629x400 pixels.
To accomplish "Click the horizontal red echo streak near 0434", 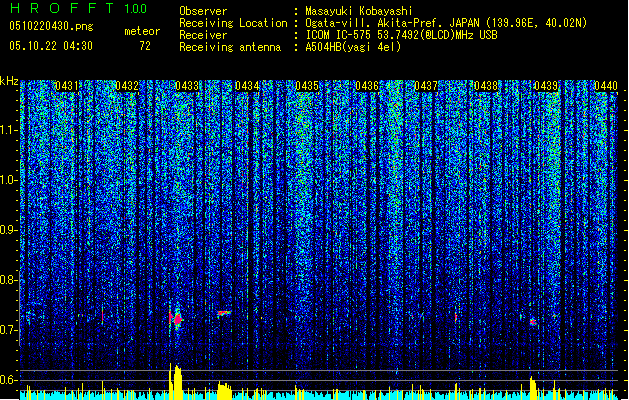I will click(224, 313).
